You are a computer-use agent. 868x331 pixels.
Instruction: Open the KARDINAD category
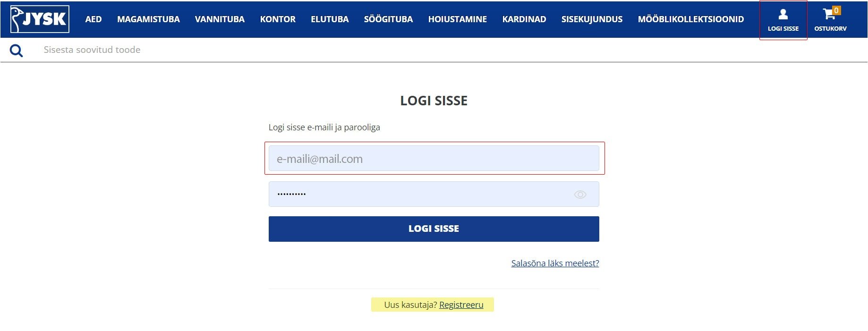524,19
